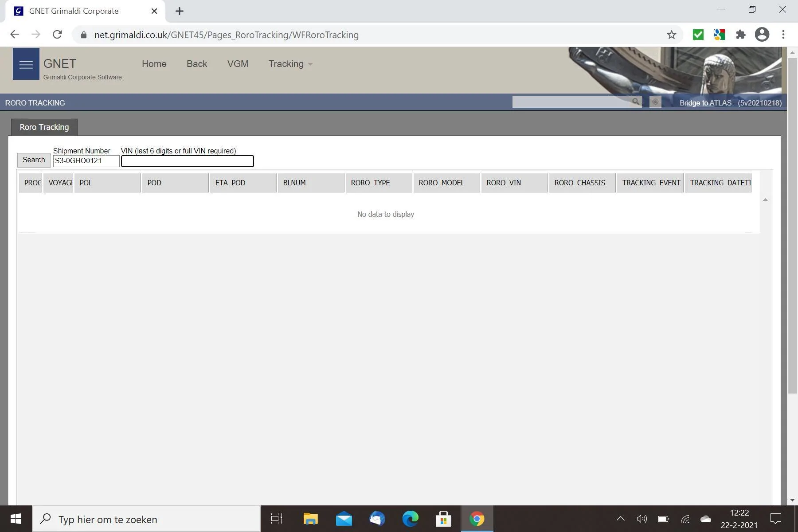Viewport: 798px width, 532px height.
Task: Open Microsoft Edge from taskbar
Action: [x=410, y=519]
